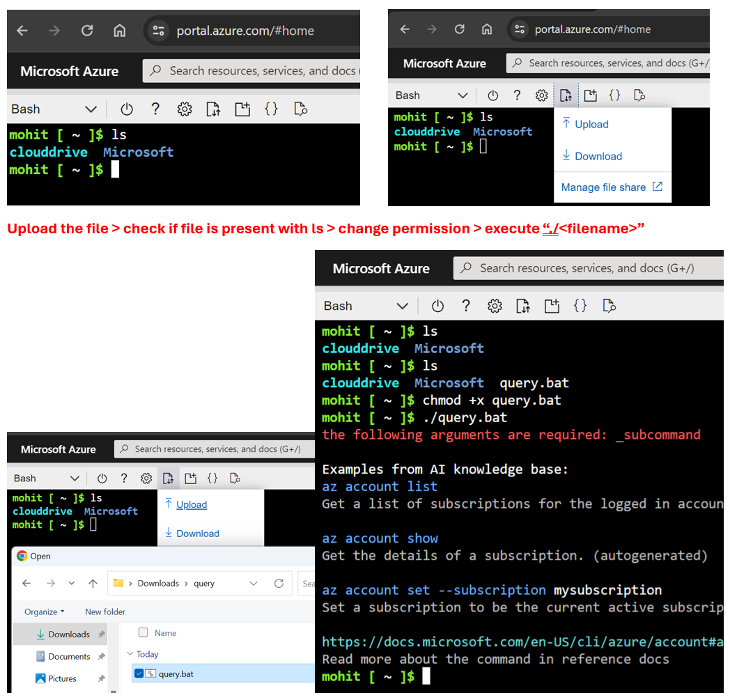Click New folder button in Open dialog
Screen dimensions: 730x700
pos(105,612)
